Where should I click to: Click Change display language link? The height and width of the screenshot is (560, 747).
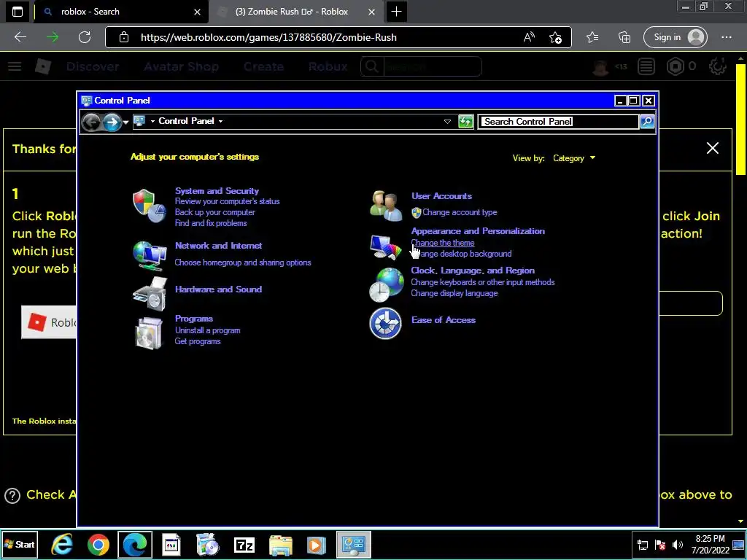(x=454, y=293)
